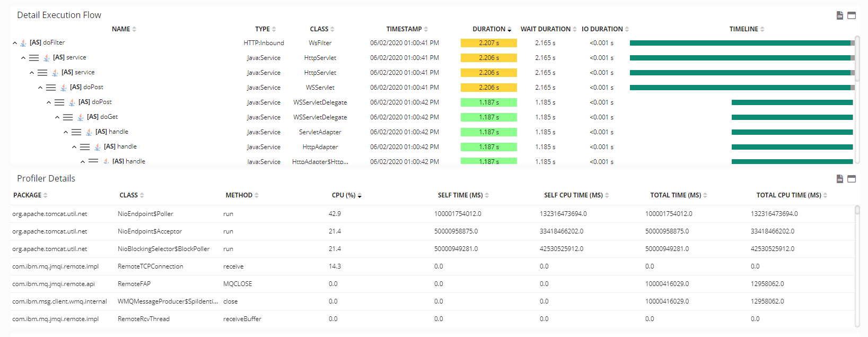The image size is (868, 337).
Task: Maximize the Profiler Details panel
Action: click(x=852, y=179)
